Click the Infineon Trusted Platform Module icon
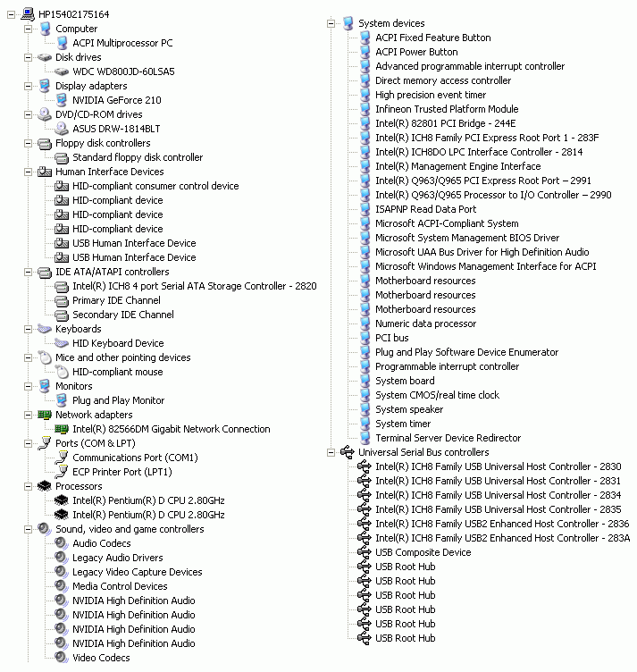Image resolution: width=637 pixels, height=672 pixels. click(x=365, y=109)
